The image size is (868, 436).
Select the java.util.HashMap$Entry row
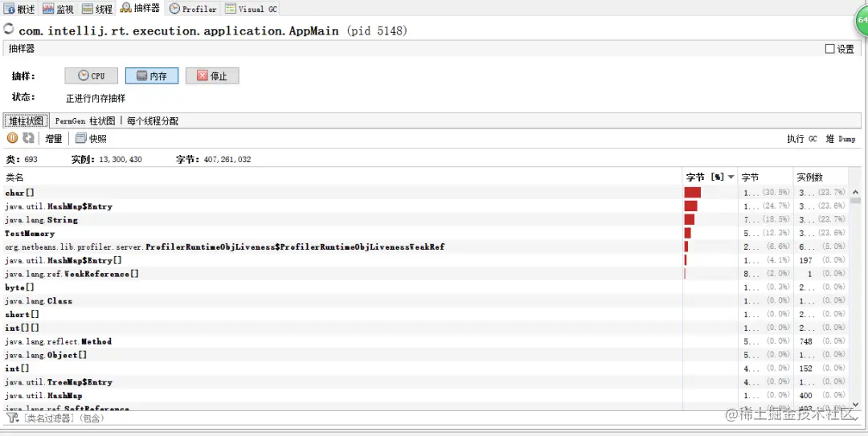(x=425, y=206)
